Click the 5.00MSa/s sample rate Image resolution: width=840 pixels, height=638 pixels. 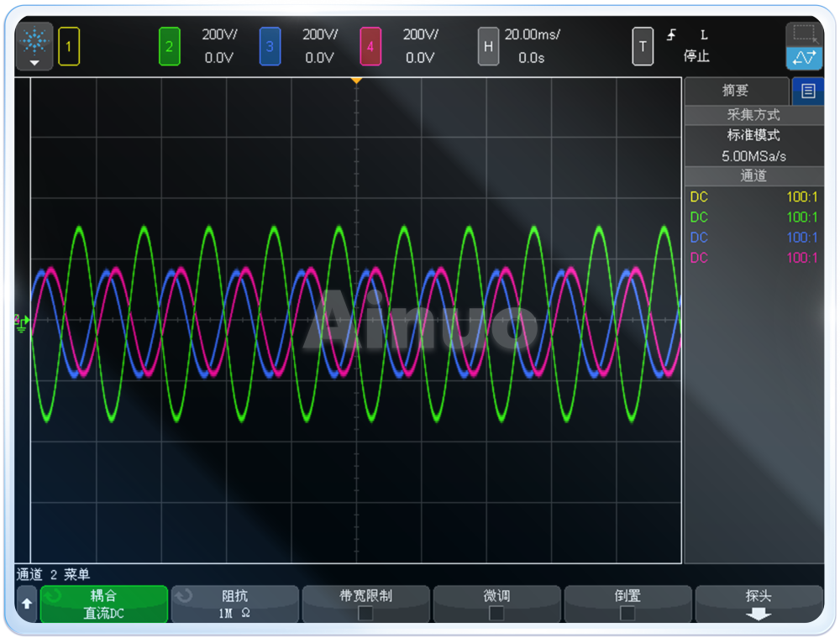pyautogui.click(x=753, y=156)
